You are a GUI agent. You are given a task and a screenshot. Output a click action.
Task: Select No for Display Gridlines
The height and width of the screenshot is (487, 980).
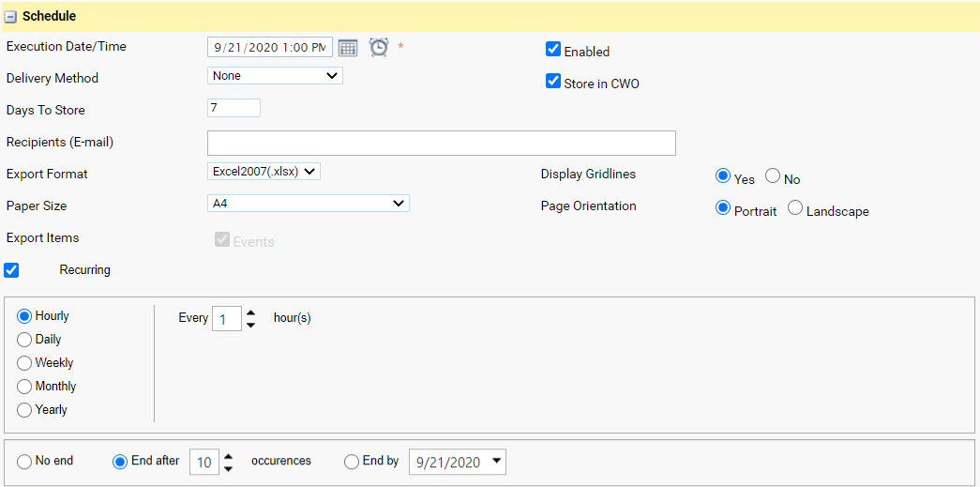click(x=773, y=177)
